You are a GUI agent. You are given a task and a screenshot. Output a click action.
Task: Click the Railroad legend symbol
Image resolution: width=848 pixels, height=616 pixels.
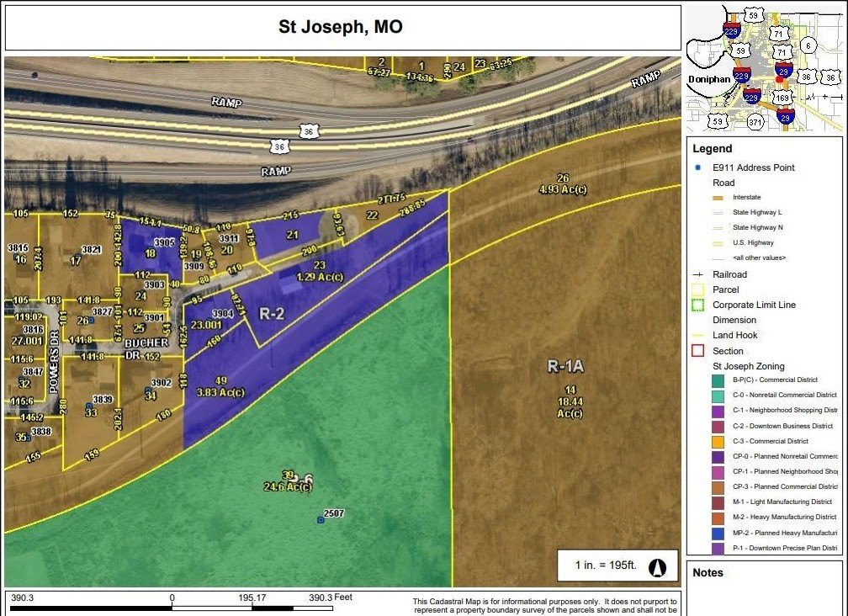(698, 274)
